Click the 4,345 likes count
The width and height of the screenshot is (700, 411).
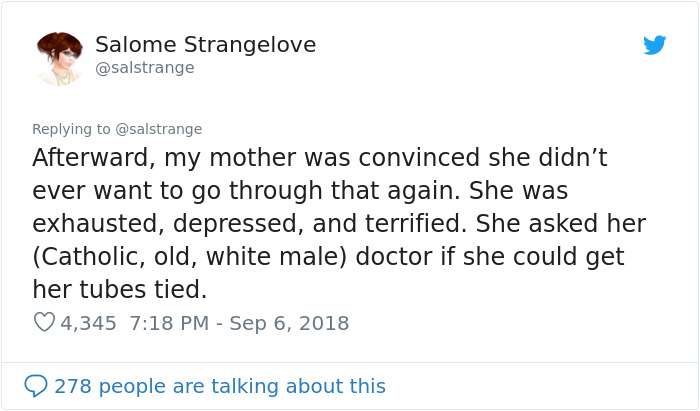[88, 323]
